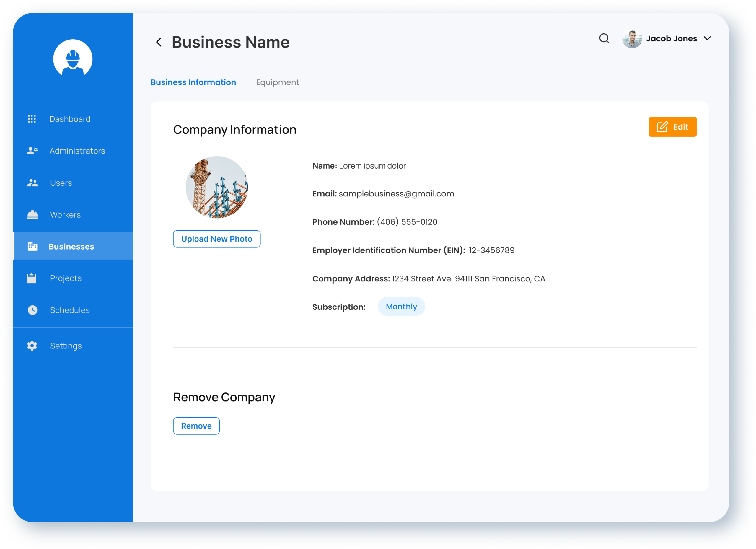Click the Projects clipboard icon
Viewport: 756px width, 549px height.
pyautogui.click(x=32, y=278)
